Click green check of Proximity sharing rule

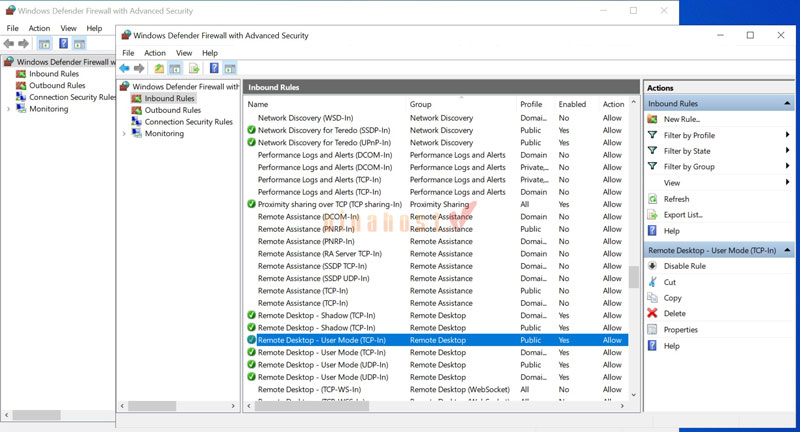pyautogui.click(x=251, y=204)
